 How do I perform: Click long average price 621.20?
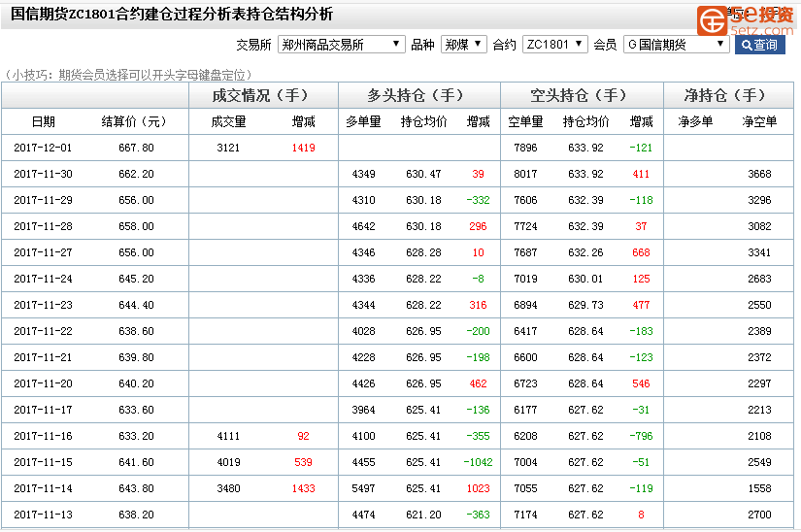423,515
